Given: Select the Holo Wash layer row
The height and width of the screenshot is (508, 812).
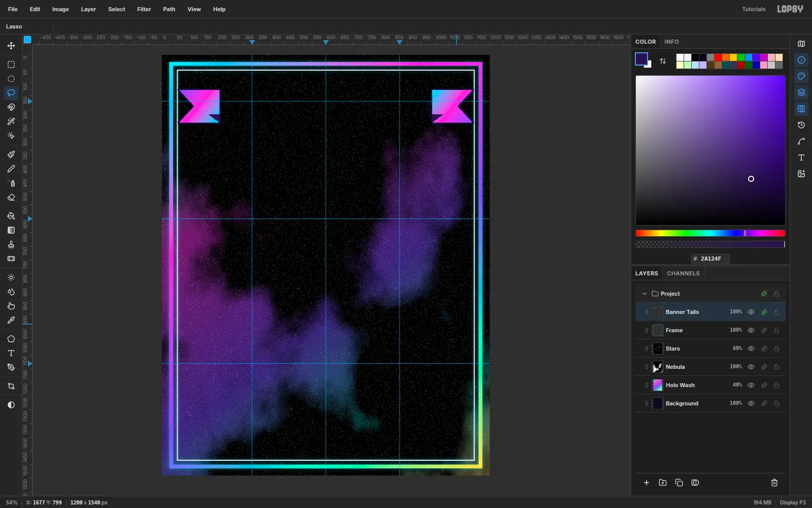Looking at the screenshot, I should [x=710, y=385].
